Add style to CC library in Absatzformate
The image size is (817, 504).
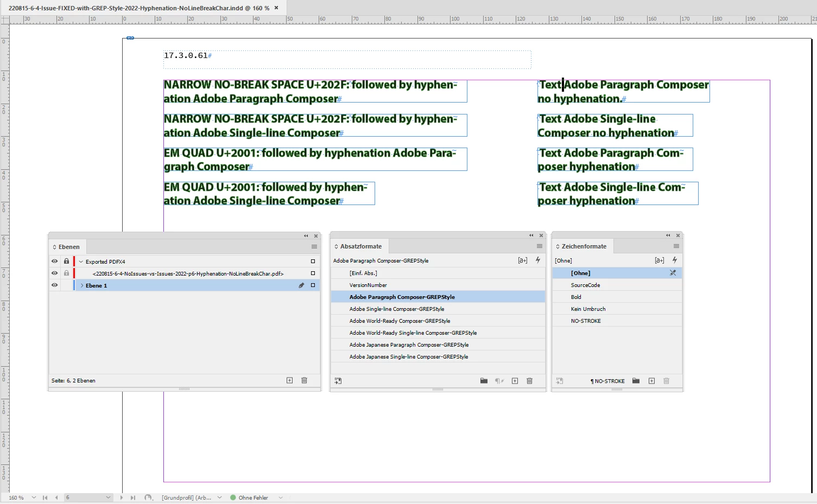(338, 381)
